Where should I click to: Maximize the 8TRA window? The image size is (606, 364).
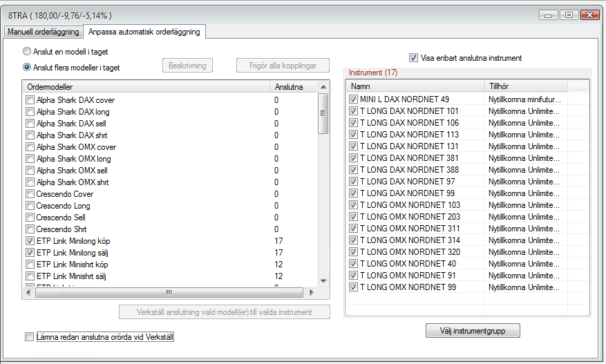click(569, 15)
